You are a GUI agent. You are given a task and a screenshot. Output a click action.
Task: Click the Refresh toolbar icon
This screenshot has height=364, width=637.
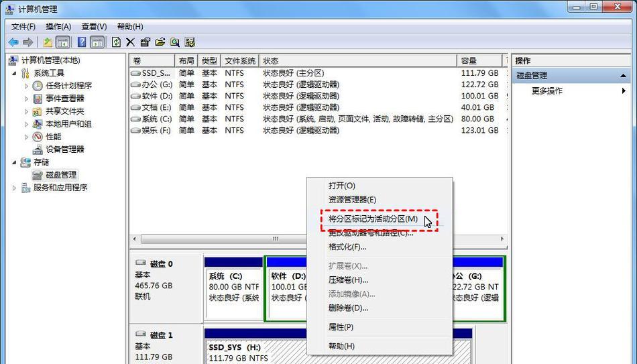[x=116, y=42]
